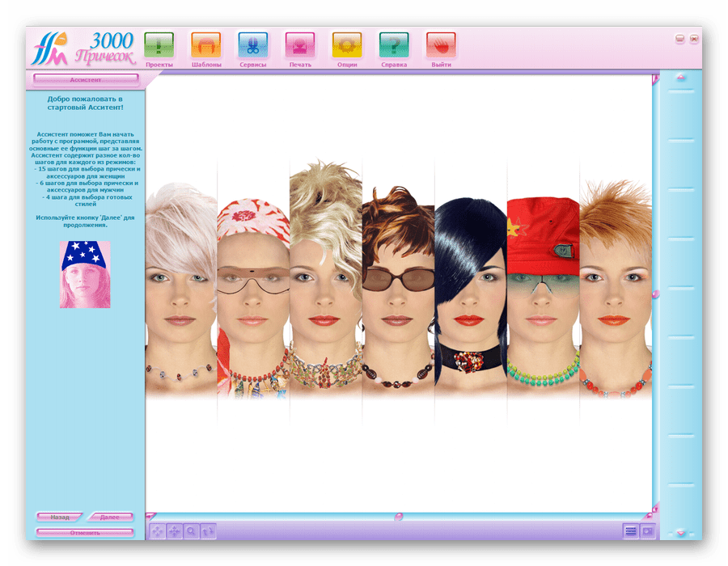Open Опции (Options) gear icon
Screen dimensions: 728x566
tap(346, 45)
